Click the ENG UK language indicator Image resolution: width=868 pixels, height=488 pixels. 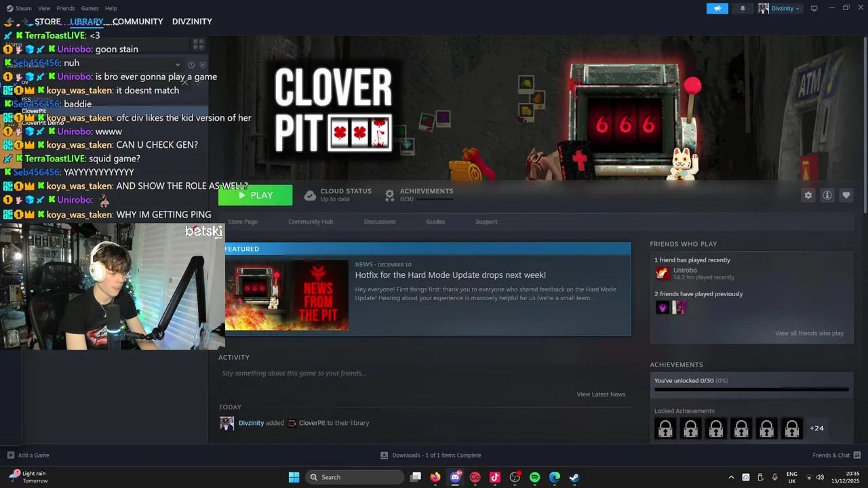point(792,477)
